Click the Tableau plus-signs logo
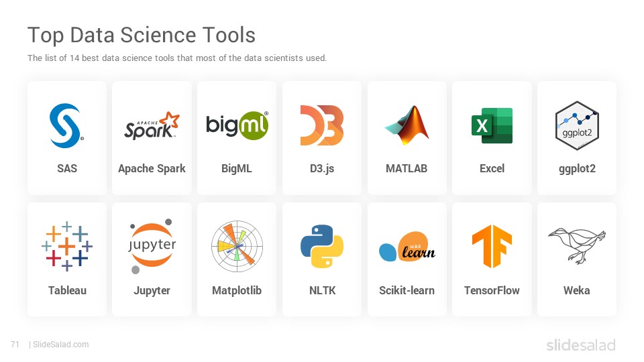Image resolution: width=644 pixels, height=362 pixels. point(67,246)
